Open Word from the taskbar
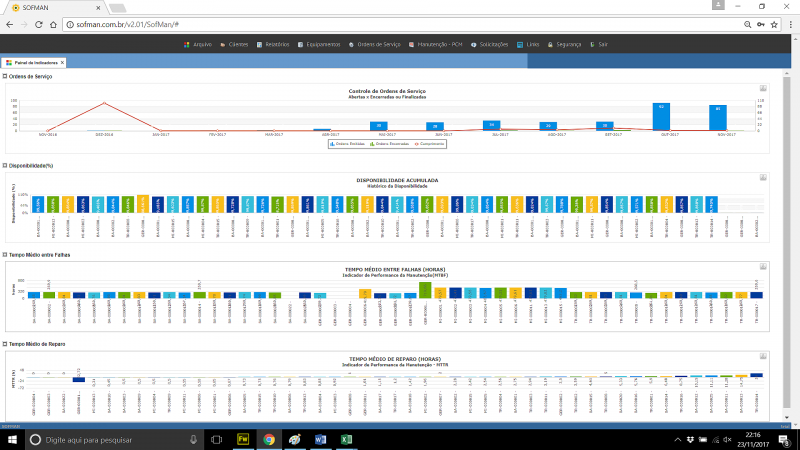Screen dimensions: 800x450 pyautogui.click(x=320, y=439)
